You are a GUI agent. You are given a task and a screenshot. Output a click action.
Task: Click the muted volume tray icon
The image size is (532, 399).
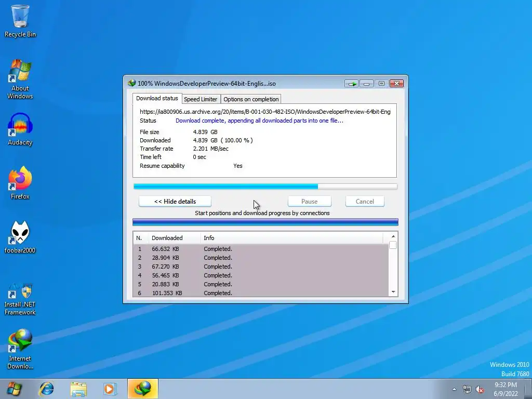click(480, 389)
